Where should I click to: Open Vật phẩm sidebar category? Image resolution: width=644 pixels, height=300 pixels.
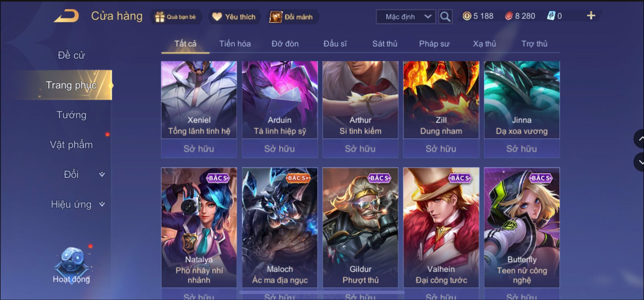pyautogui.click(x=71, y=145)
